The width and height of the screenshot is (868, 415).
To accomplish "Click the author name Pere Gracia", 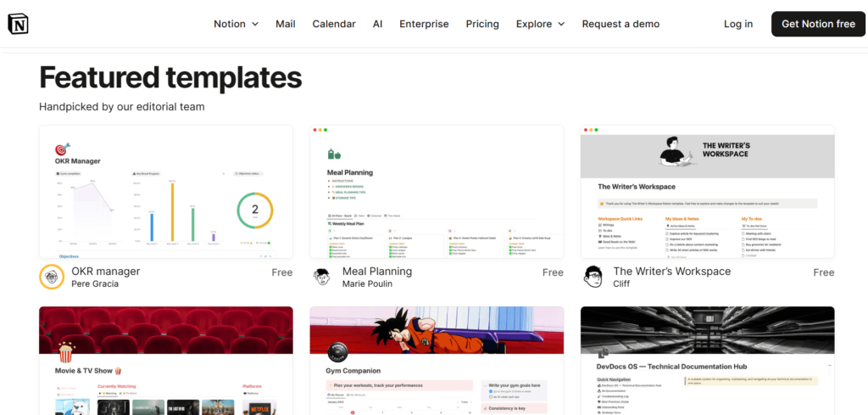I will coord(95,284).
